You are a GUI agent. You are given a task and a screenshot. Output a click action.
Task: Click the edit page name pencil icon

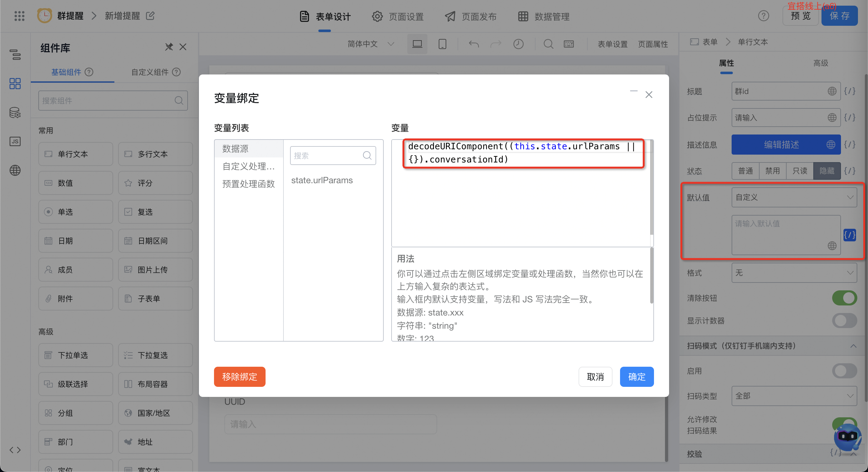pos(150,16)
